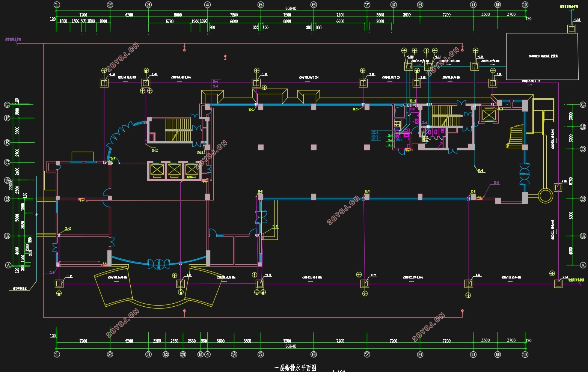Click axis bubble C on the left
The image size is (588, 372).
7,162
